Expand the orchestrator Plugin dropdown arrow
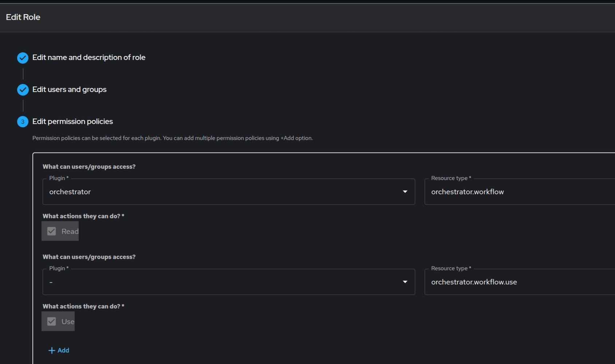This screenshot has width=615, height=364. (x=405, y=192)
